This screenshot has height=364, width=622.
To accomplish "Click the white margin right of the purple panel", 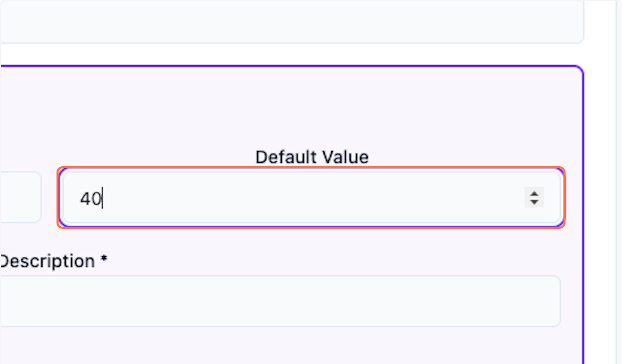I will [x=593, y=207].
